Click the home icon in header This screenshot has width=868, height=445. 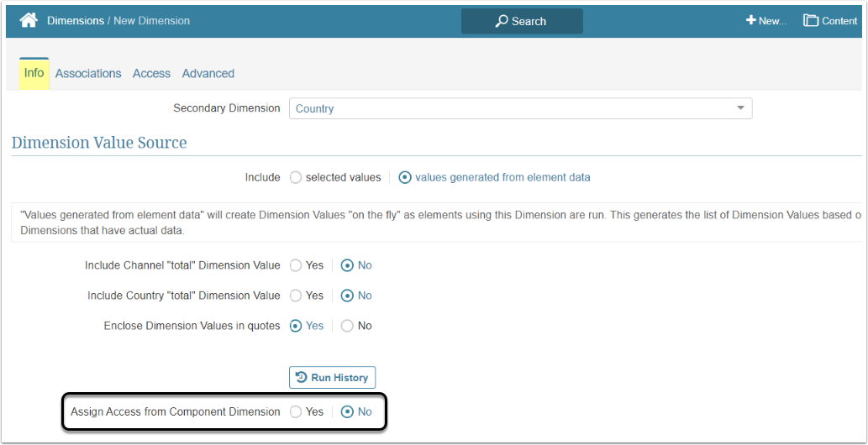[29, 20]
